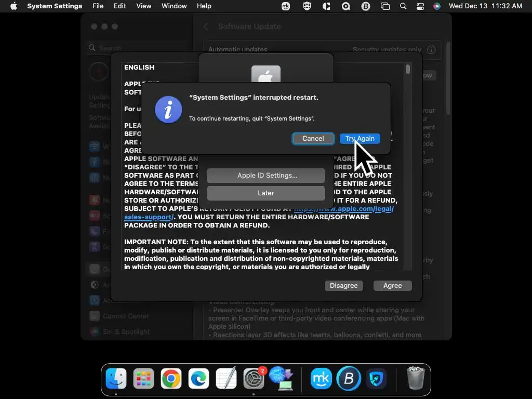Click the circled B menu bar icon
The height and width of the screenshot is (399, 532).
click(365, 6)
